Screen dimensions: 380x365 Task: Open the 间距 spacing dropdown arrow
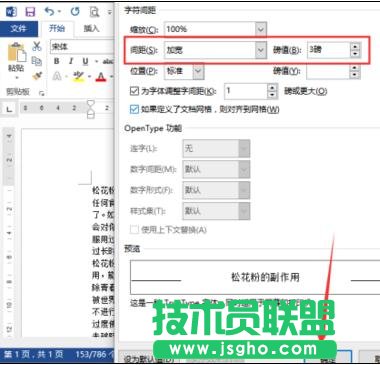click(x=261, y=50)
